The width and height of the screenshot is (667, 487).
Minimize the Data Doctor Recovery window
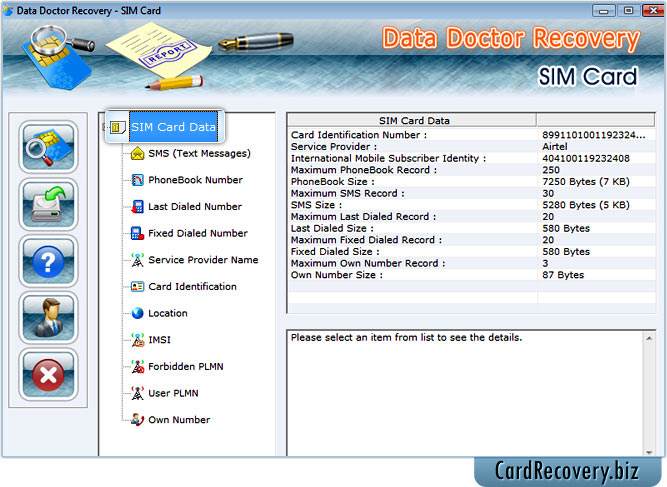click(x=603, y=11)
